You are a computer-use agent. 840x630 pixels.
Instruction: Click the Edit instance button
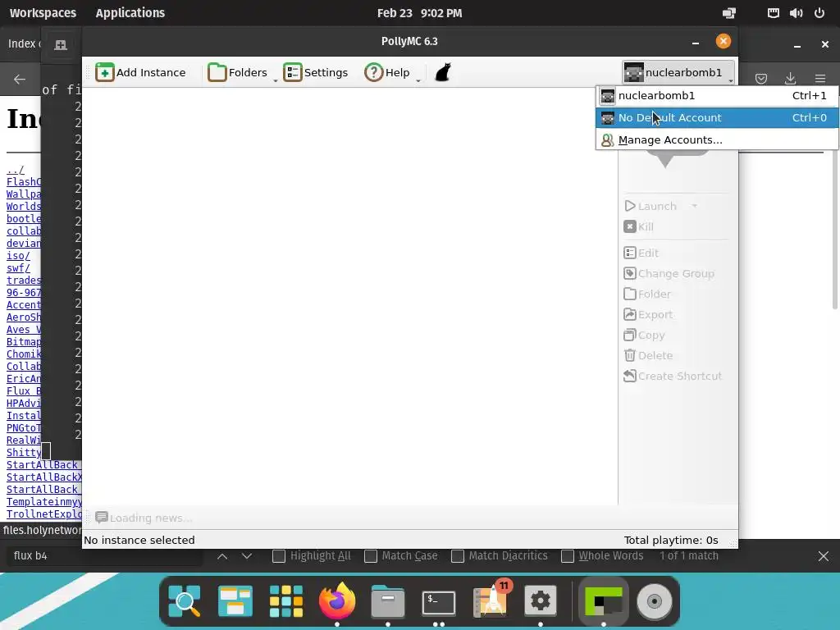pos(641,253)
